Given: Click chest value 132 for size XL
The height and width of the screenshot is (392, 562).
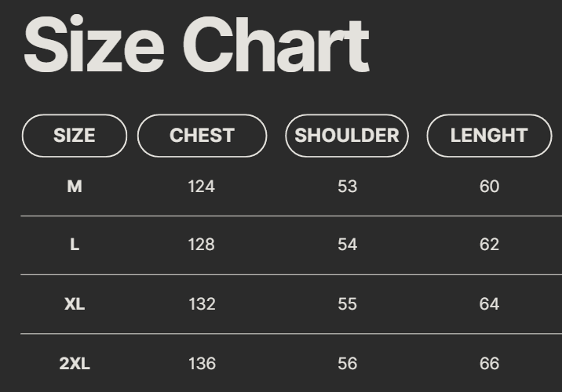Looking at the screenshot, I should [x=202, y=304].
